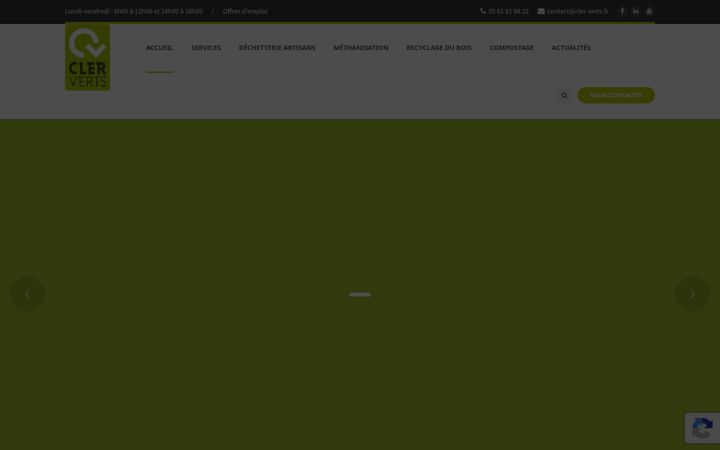Open the LinkedIn social icon

636,11
